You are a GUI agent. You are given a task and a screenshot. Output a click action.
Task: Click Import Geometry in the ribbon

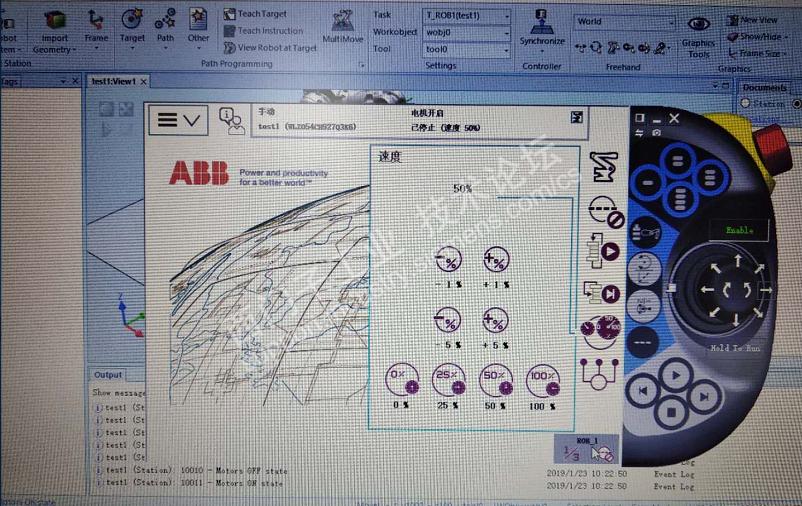tap(55, 32)
